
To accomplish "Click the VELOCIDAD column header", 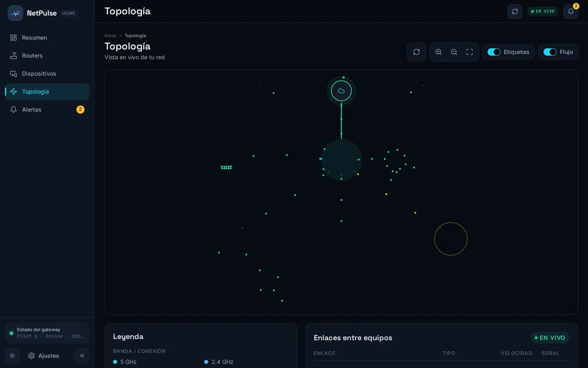I will [x=517, y=353].
